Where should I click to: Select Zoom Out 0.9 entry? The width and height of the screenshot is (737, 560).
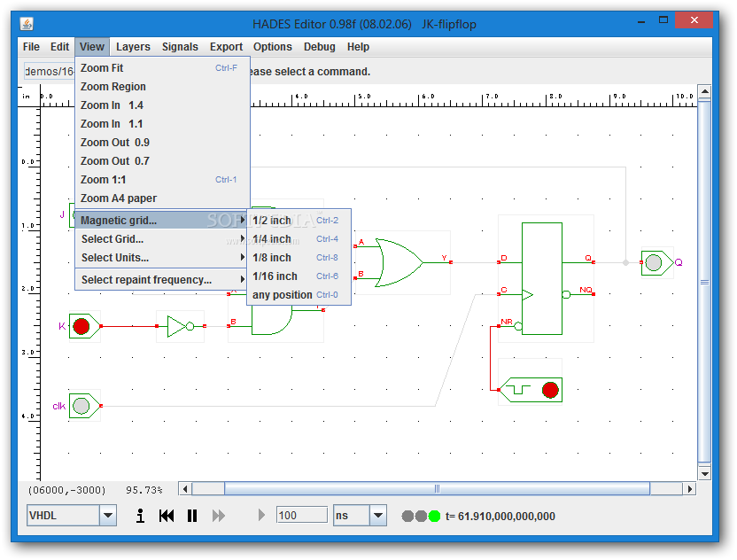tap(162, 143)
